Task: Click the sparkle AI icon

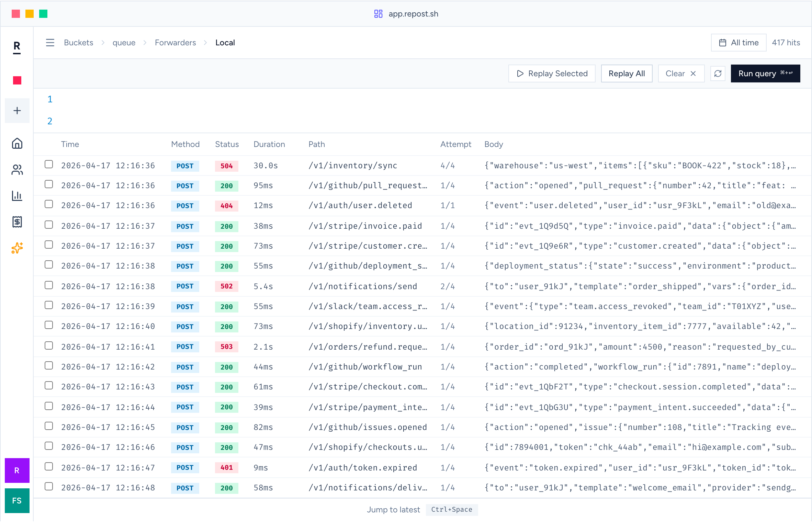Action: click(x=17, y=248)
